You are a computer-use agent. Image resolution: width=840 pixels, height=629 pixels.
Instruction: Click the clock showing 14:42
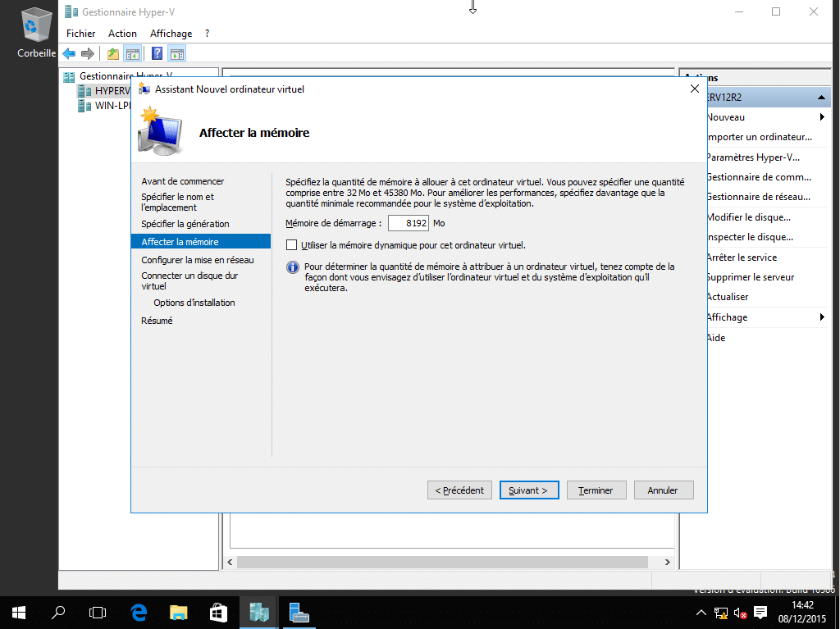click(x=802, y=605)
